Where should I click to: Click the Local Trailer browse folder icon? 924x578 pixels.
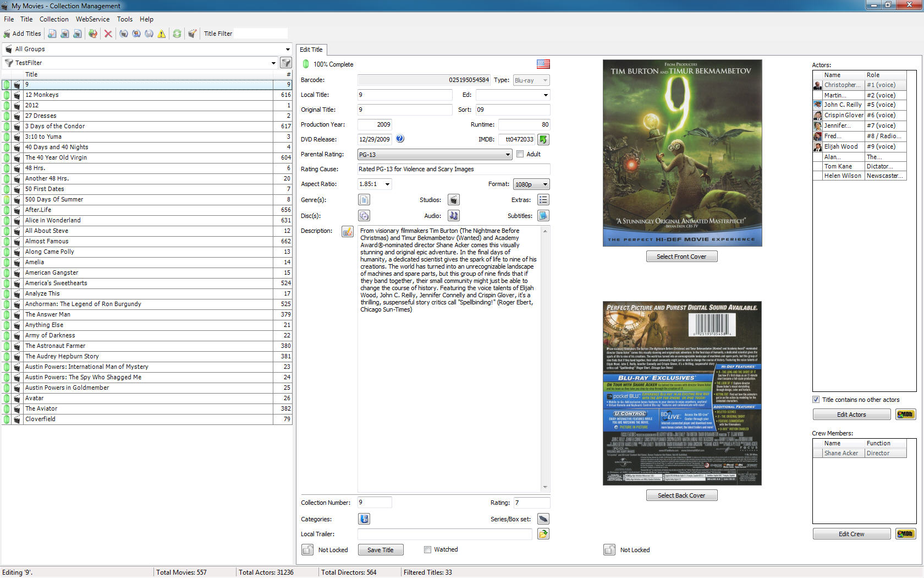point(543,534)
